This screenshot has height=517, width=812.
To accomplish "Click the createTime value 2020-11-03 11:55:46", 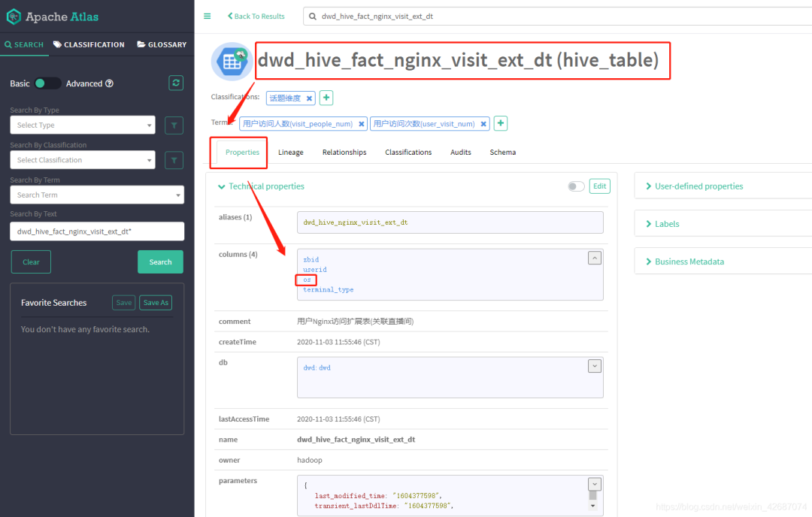I will pos(338,342).
